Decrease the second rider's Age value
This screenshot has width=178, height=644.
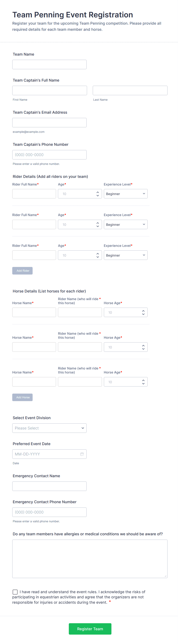tap(98, 226)
